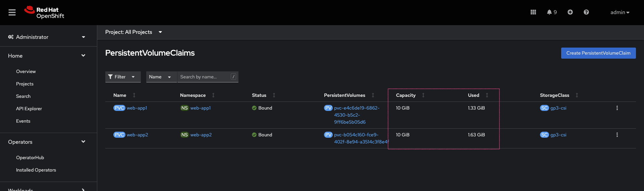
Task: Expand the Project: All Projects selector
Action: pyautogui.click(x=133, y=32)
